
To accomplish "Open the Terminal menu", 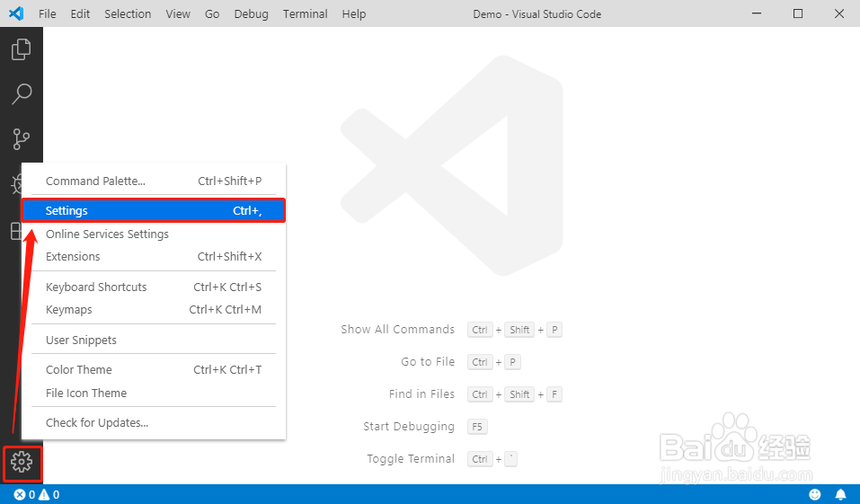I will coord(305,13).
